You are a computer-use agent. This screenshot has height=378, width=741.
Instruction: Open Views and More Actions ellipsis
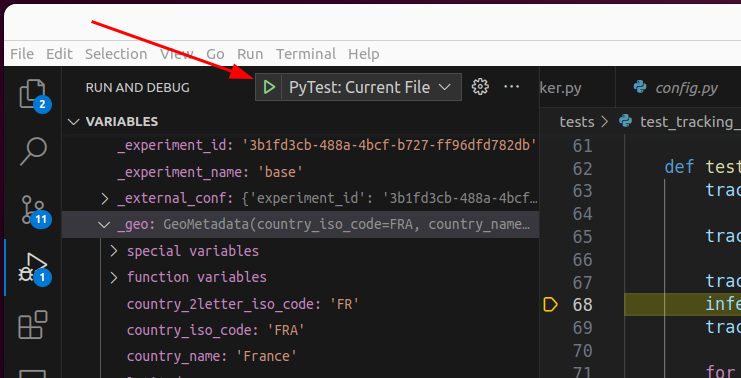coord(512,87)
